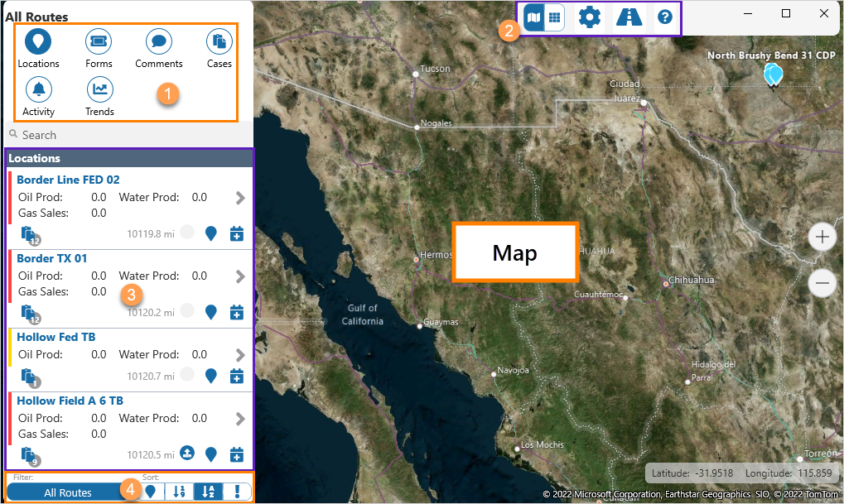The width and height of the screenshot is (844, 504).
Task: Click the Latitude coordinate readout
Action: pyautogui.click(x=692, y=473)
